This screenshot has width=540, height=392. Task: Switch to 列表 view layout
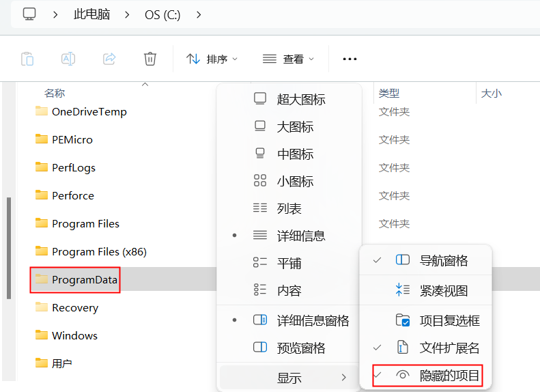click(289, 208)
